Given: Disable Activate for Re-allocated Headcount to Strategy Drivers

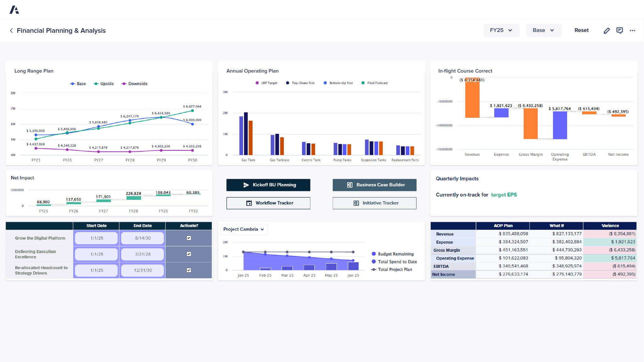Looking at the screenshot, I should [x=188, y=270].
